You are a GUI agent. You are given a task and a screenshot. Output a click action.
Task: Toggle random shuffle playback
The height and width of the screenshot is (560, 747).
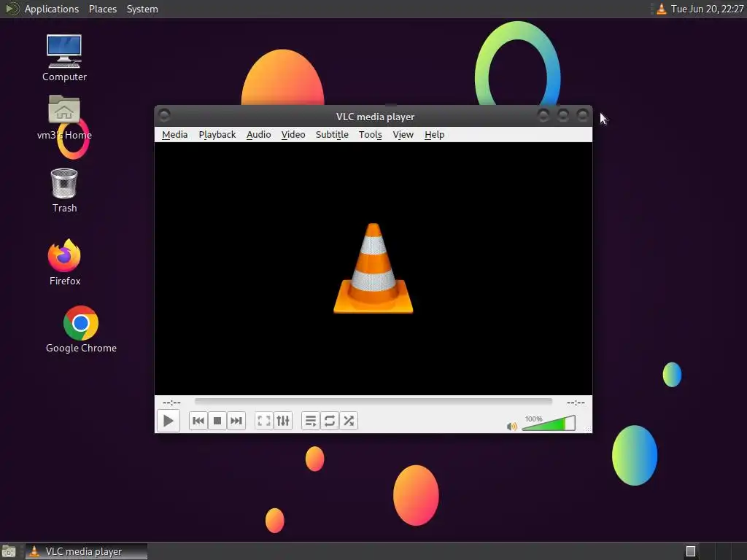coord(349,421)
